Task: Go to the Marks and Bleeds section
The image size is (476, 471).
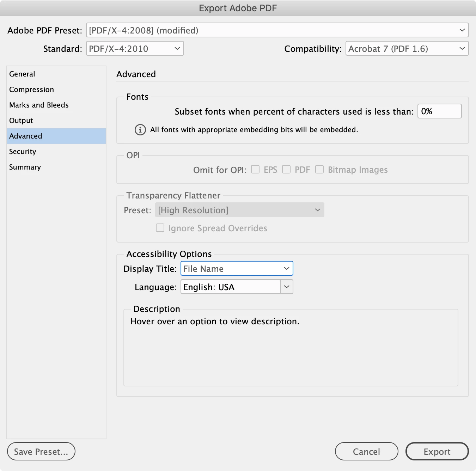Action: coord(56,105)
